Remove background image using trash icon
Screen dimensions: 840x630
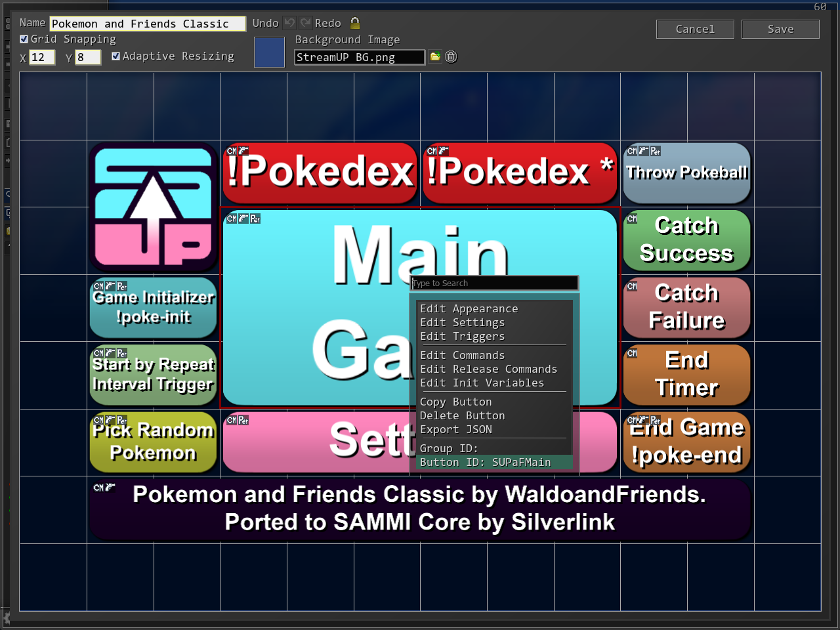451,57
